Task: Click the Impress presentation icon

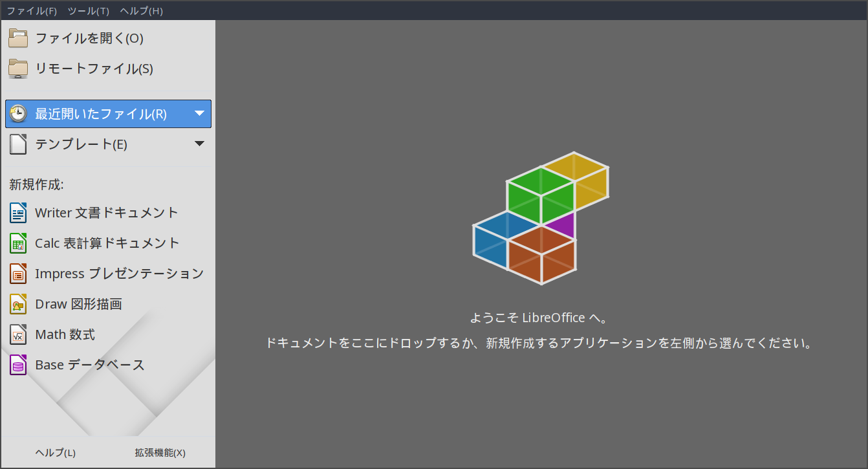Action: click(18, 274)
